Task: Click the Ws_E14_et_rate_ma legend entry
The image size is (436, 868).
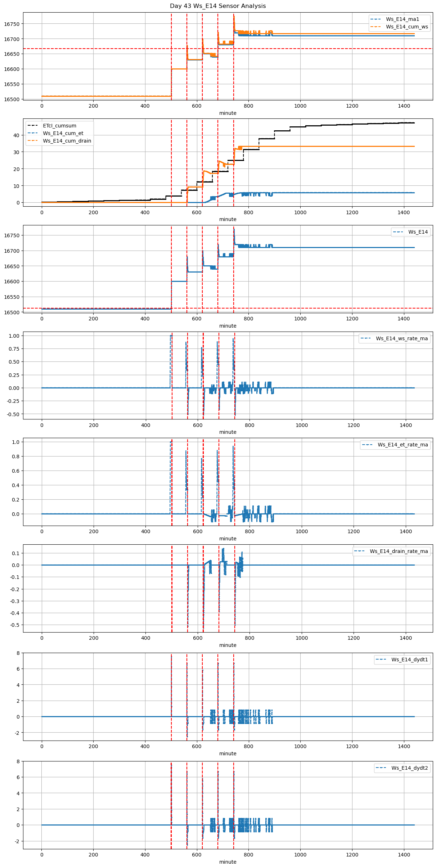Action: (403, 445)
